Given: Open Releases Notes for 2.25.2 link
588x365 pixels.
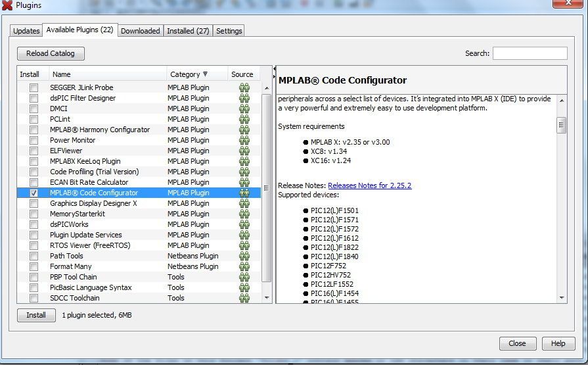Looking at the screenshot, I should click(x=369, y=185).
